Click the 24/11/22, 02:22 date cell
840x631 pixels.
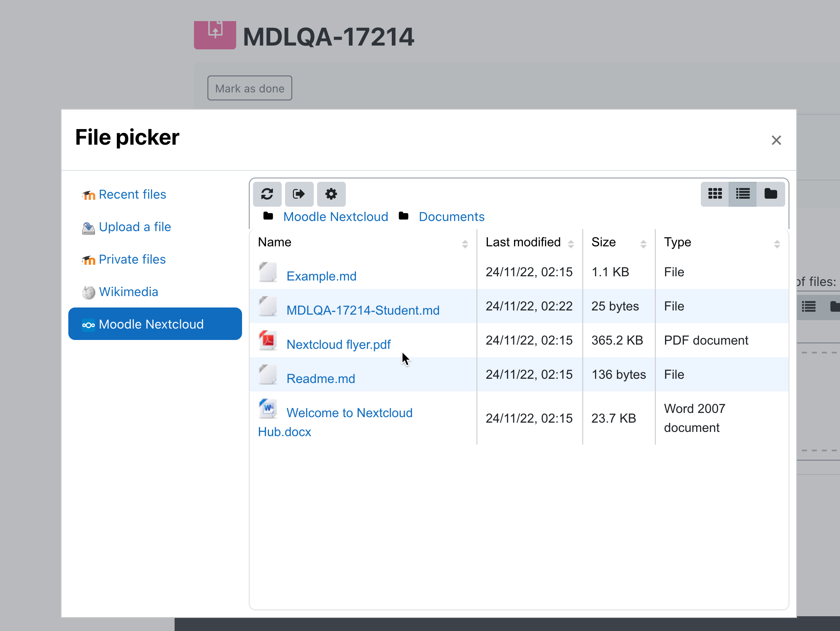(x=529, y=306)
